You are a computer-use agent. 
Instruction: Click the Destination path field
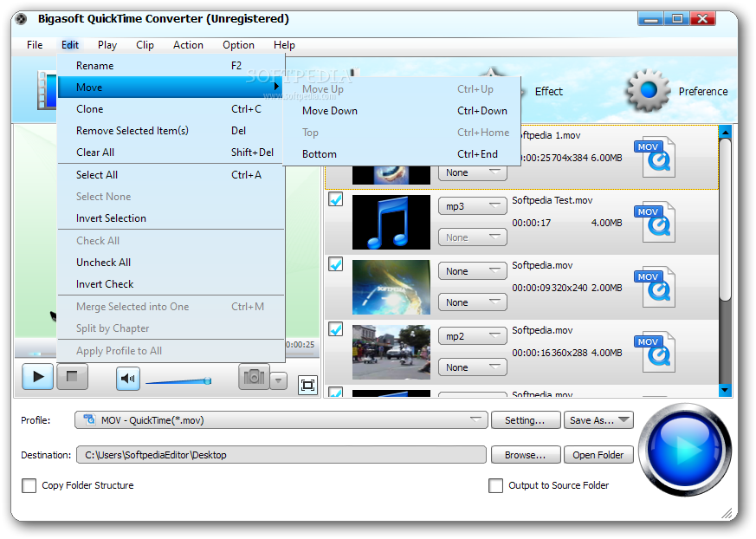pos(281,455)
